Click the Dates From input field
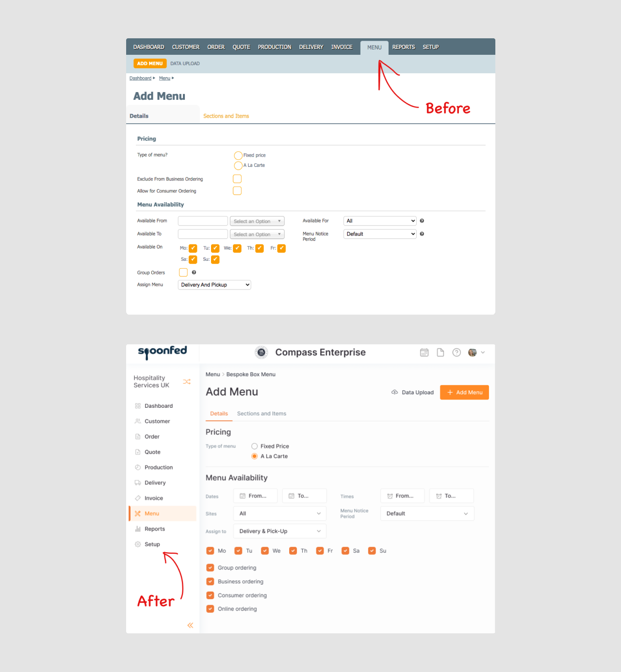 [255, 496]
